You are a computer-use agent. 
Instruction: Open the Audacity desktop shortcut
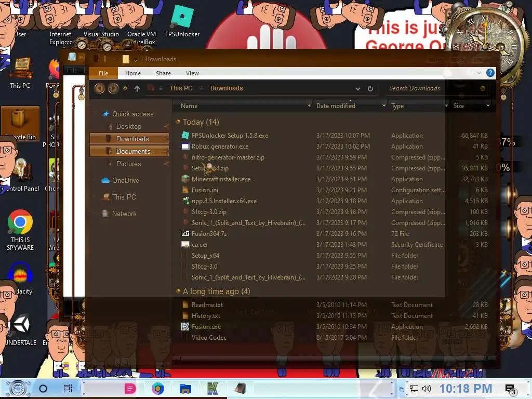(x=20, y=279)
